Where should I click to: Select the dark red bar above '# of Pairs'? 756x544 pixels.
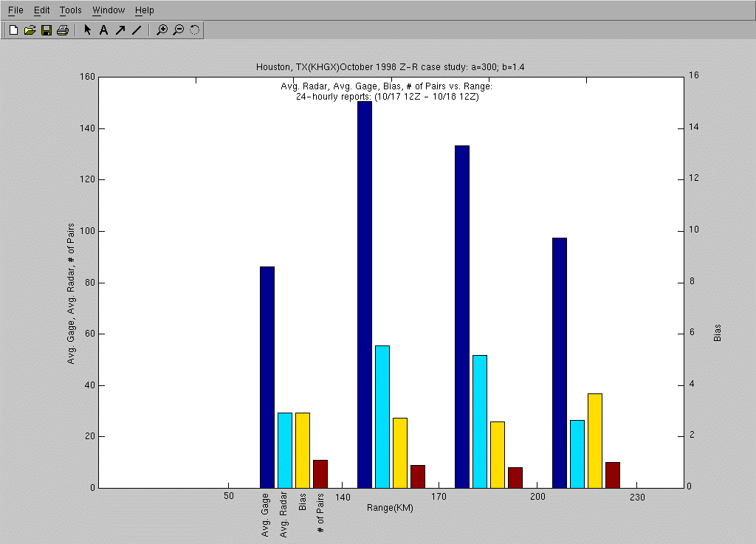point(320,474)
